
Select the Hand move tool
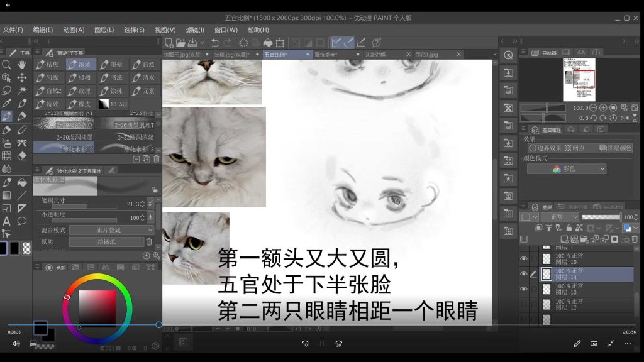22,65
